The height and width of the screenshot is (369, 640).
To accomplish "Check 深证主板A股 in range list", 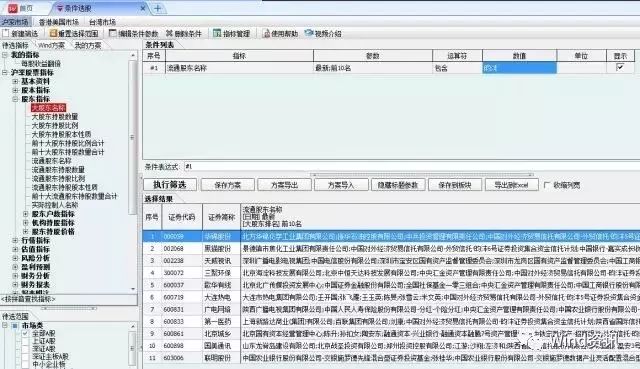I will tap(25, 356).
